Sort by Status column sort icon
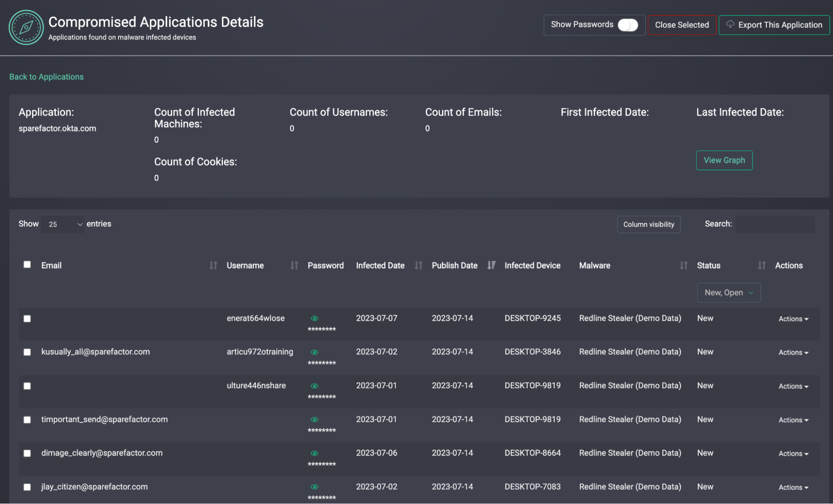Screen dimensions: 833x504 (761, 265)
